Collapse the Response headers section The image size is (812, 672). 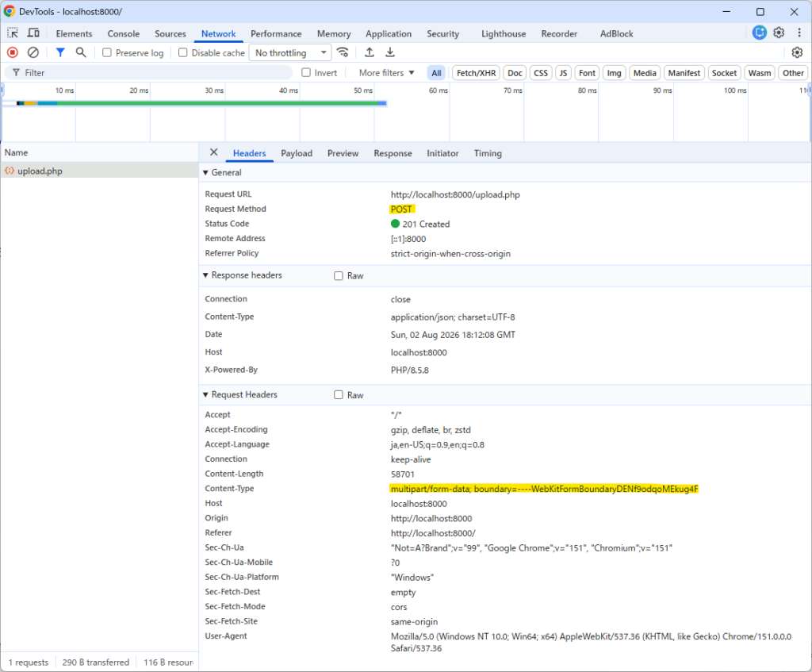(205, 275)
